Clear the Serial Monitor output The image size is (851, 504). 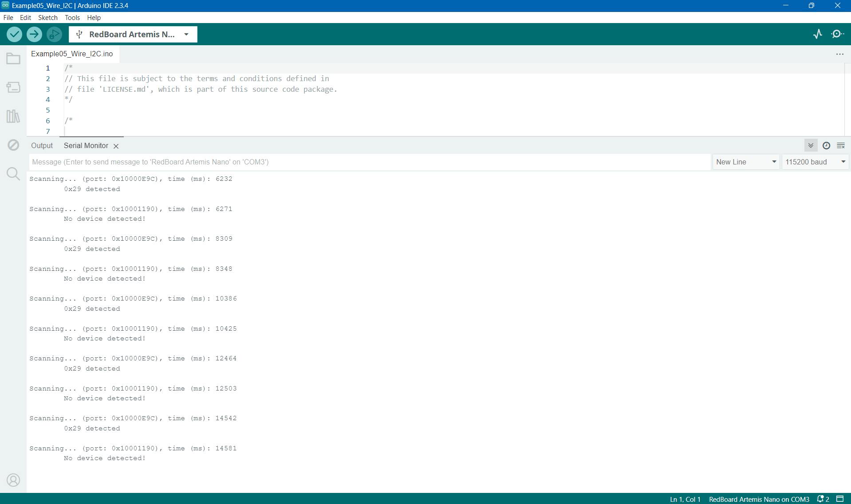(841, 145)
